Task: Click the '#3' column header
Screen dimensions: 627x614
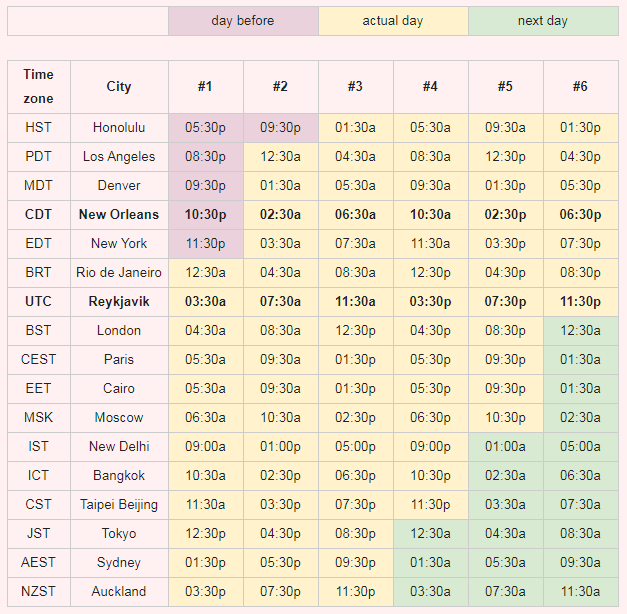Action: [x=356, y=87]
